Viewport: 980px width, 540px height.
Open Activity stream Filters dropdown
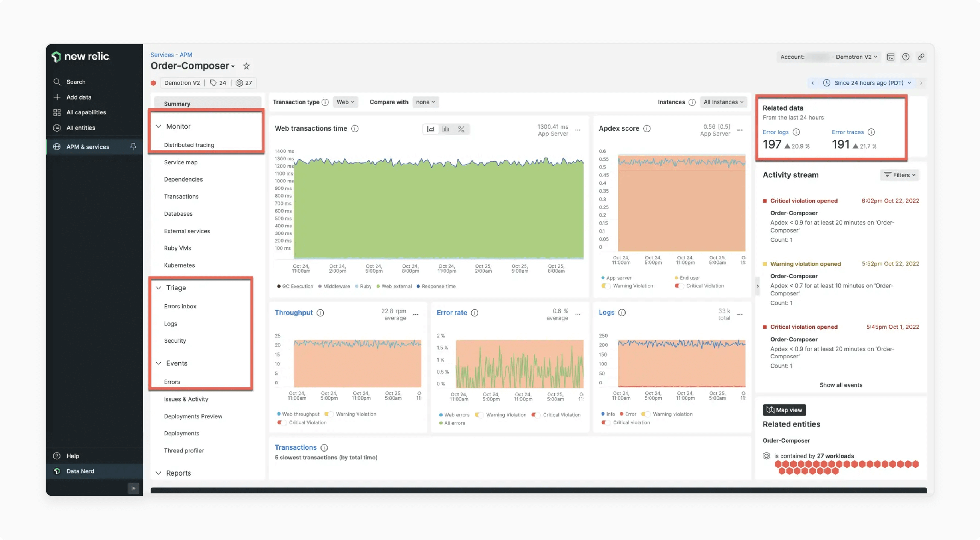(x=899, y=175)
